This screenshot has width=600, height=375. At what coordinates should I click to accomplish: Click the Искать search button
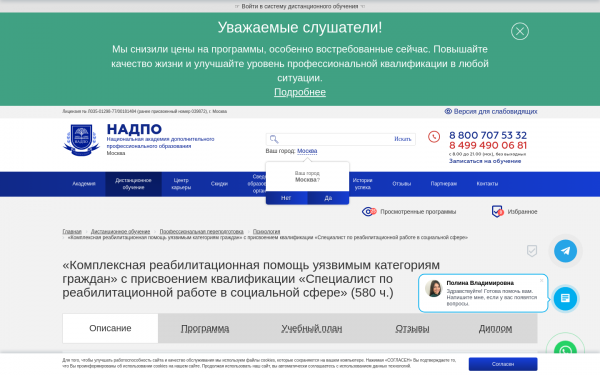(403, 139)
